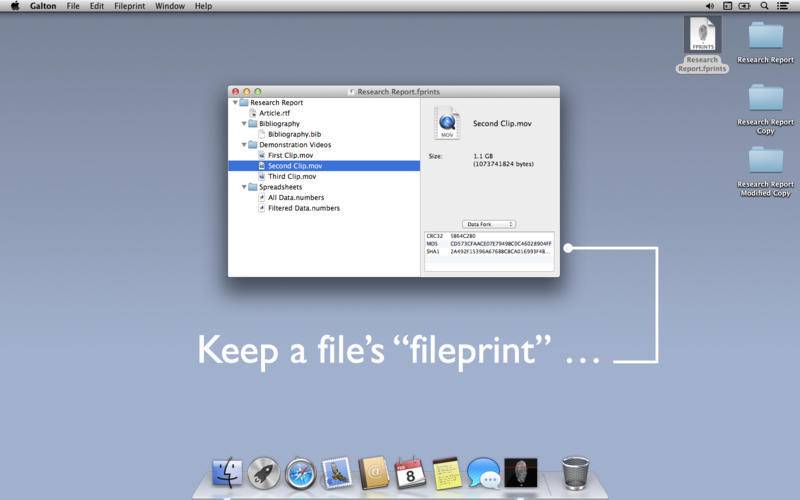800x500 pixels.
Task: Open Safari from the dock
Action: (300, 473)
